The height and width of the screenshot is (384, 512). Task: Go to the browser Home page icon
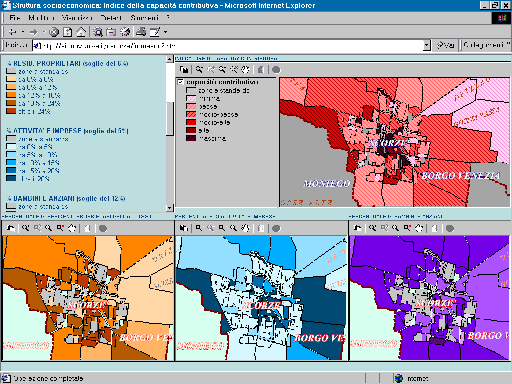[81, 32]
